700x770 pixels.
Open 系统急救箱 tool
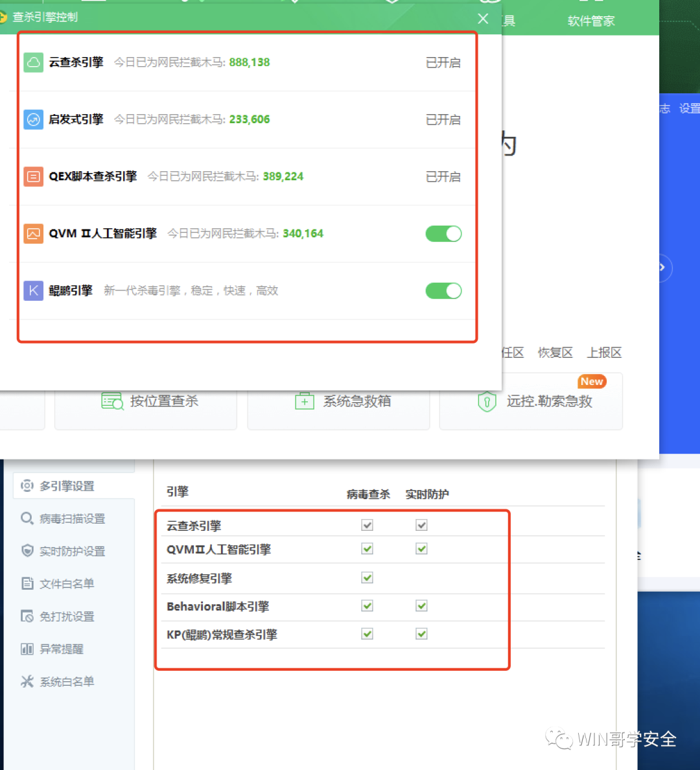click(x=338, y=402)
